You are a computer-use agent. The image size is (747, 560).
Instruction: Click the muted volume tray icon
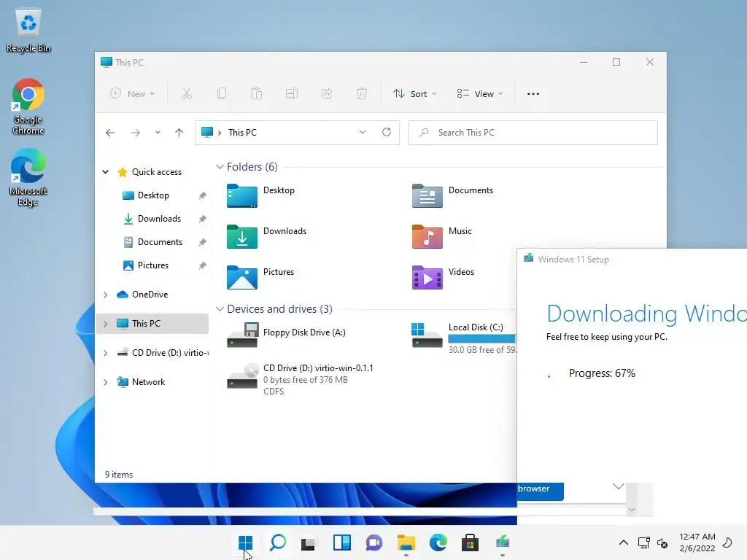coord(662,542)
